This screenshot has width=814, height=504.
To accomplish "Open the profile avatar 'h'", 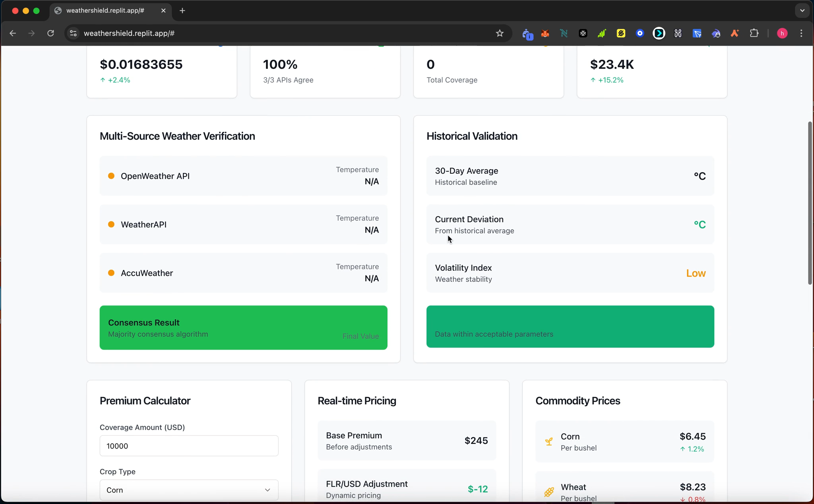I will tap(782, 33).
